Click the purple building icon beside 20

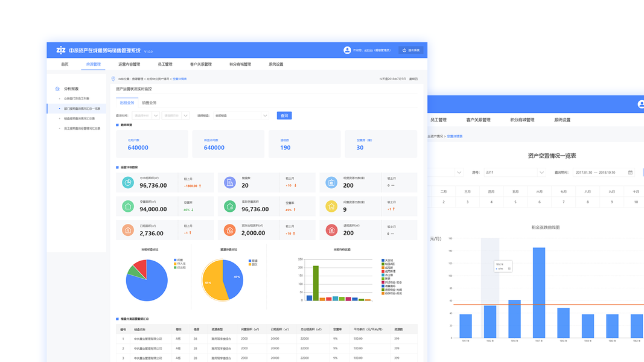(229, 183)
